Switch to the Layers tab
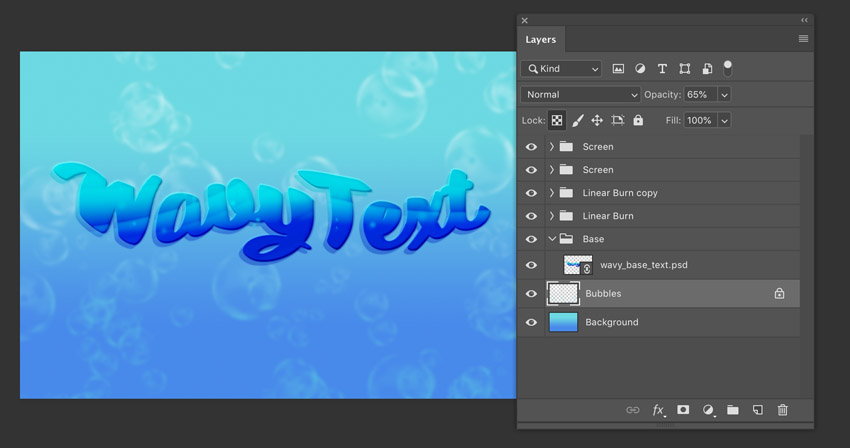Viewport: 850px width, 448px height. pyautogui.click(x=541, y=40)
